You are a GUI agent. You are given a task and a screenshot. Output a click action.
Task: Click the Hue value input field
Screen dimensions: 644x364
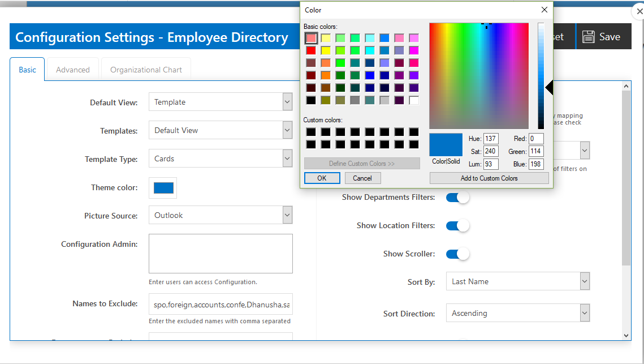[491, 138]
